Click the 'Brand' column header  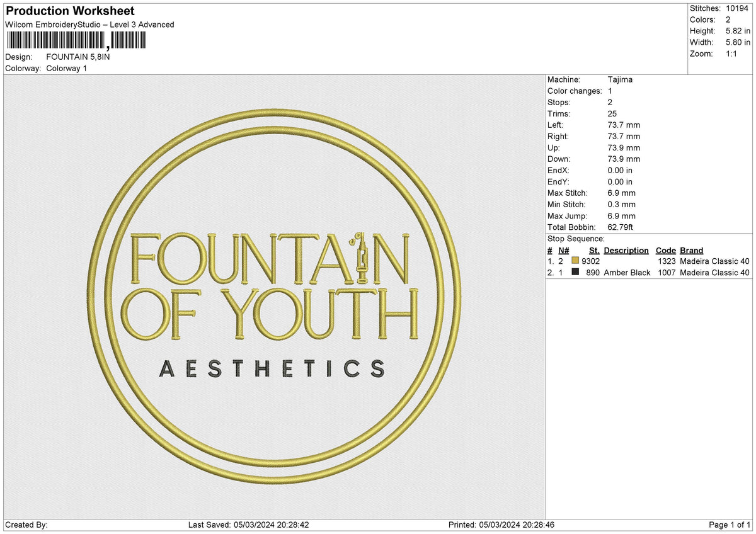[691, 251]
